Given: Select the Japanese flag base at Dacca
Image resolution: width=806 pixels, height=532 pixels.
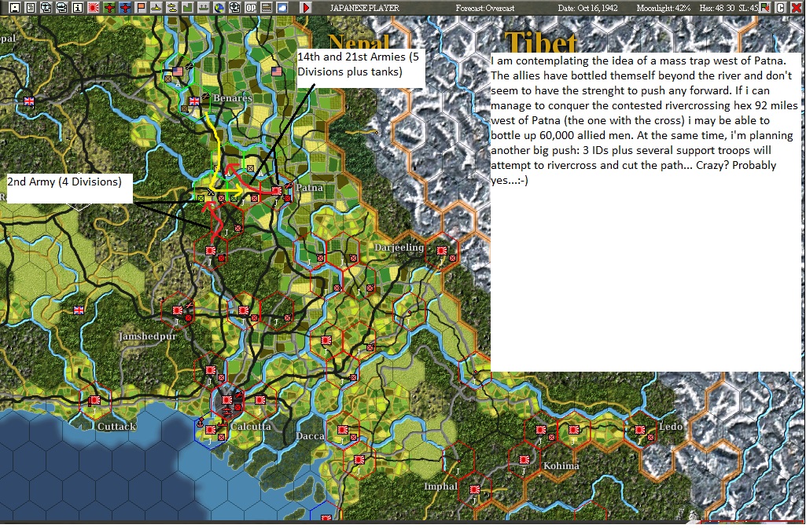Looking at the screenshot, I should 343,430.
